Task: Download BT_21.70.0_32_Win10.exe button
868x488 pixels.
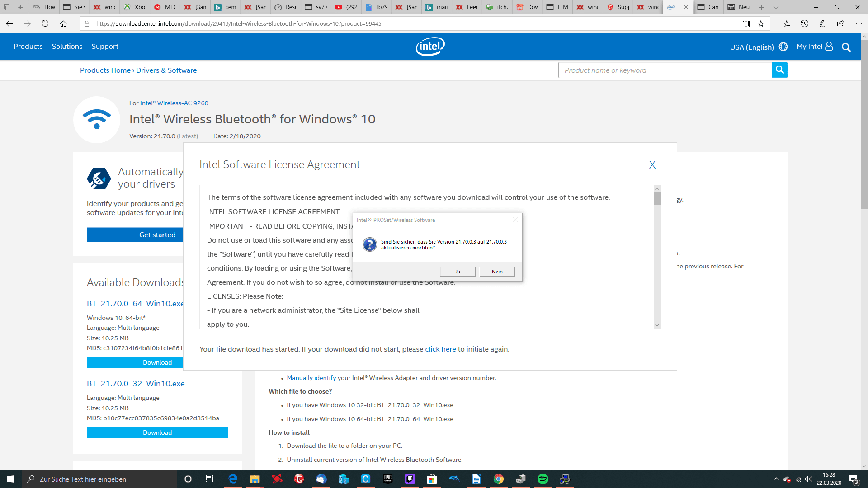Action: (x=157, y=432)
